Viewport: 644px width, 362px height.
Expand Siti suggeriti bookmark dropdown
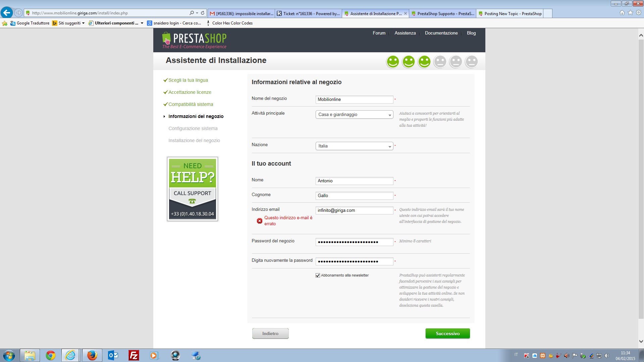[x=83, y=23]
